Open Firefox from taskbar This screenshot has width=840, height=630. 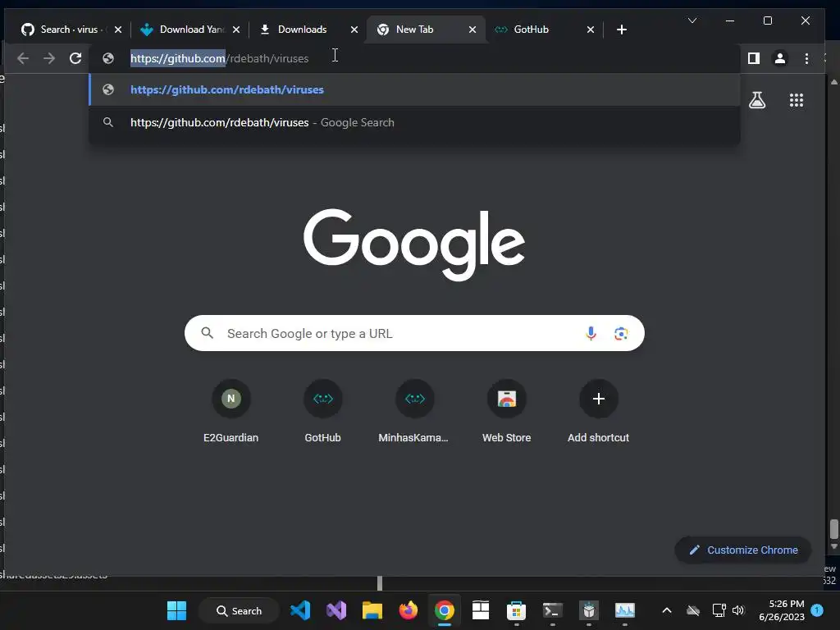click(409, 610)
